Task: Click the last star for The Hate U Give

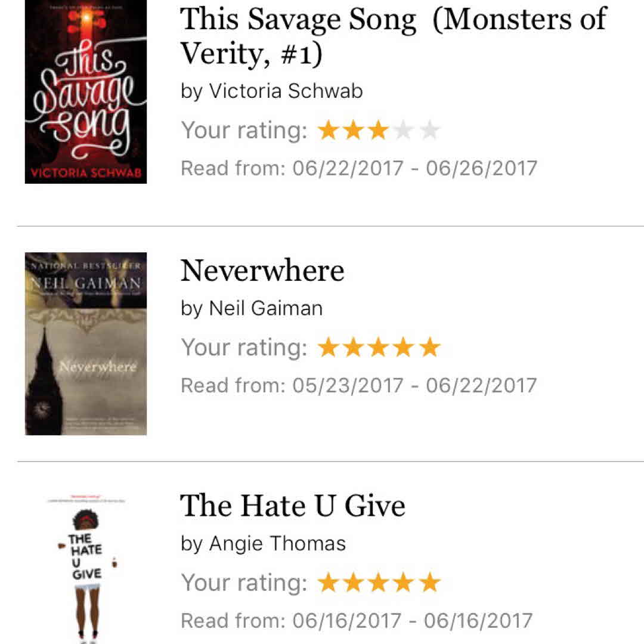Action: coord(429,583)
